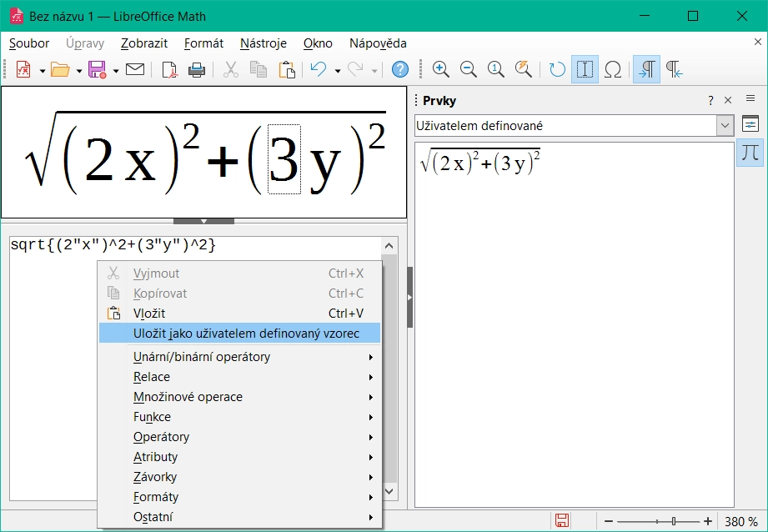768x532 pixels.
Task: Toggle the Formula Cursor button
Action: pos(585,70)
